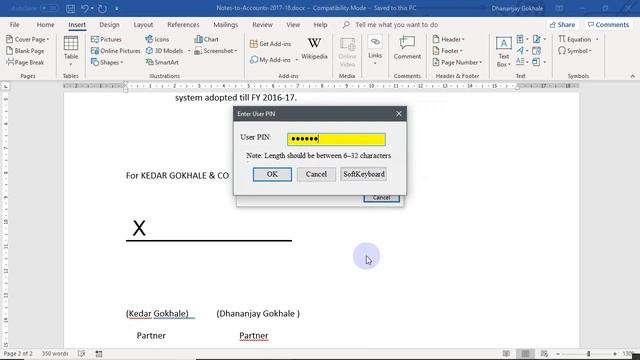Open the Symbol menu
The height and width of the screenshot is (360, 640).
click(574, 51)
